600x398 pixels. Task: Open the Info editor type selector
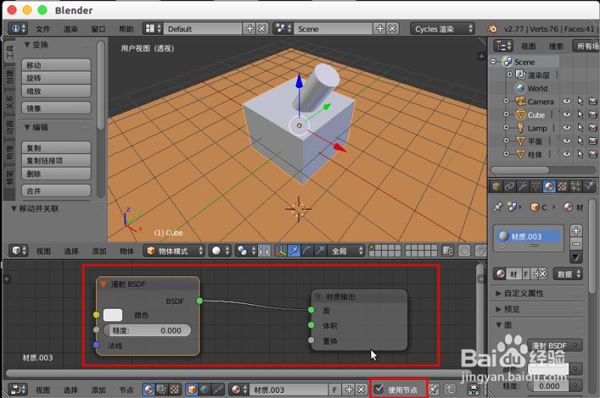point(18,29)
